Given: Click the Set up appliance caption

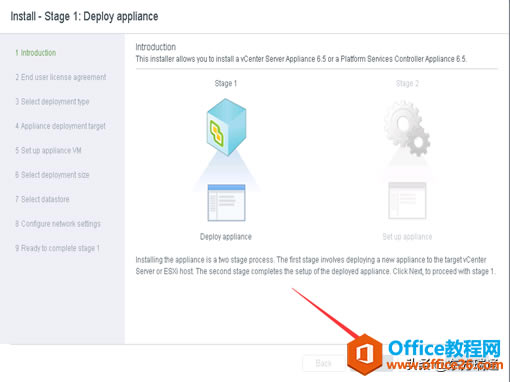Looking at the screenshot, I should click(x=407, y=237).
